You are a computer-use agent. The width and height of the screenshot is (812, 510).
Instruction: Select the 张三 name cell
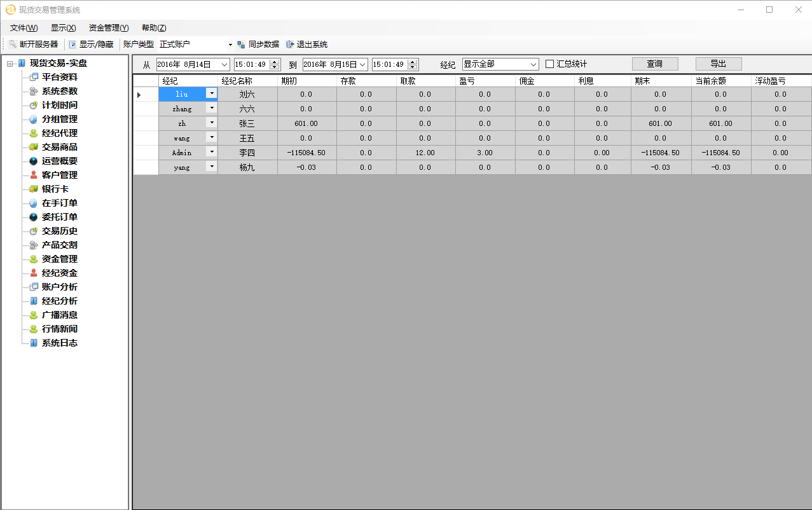click(x=247, y=123)
